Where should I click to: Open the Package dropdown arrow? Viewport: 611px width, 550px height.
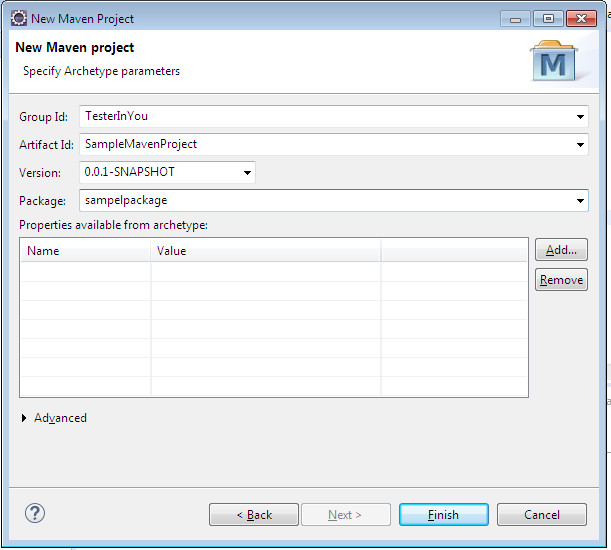pyautogui.click(x=580, y=201)
